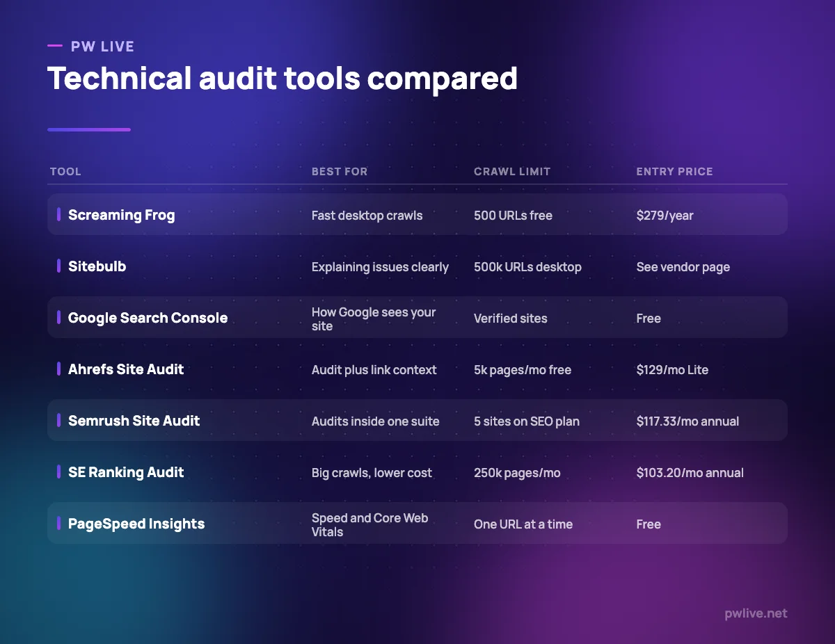The image size is (835, 644).
Task: Click the pwlive.net footer text
Action: (756, 613)
